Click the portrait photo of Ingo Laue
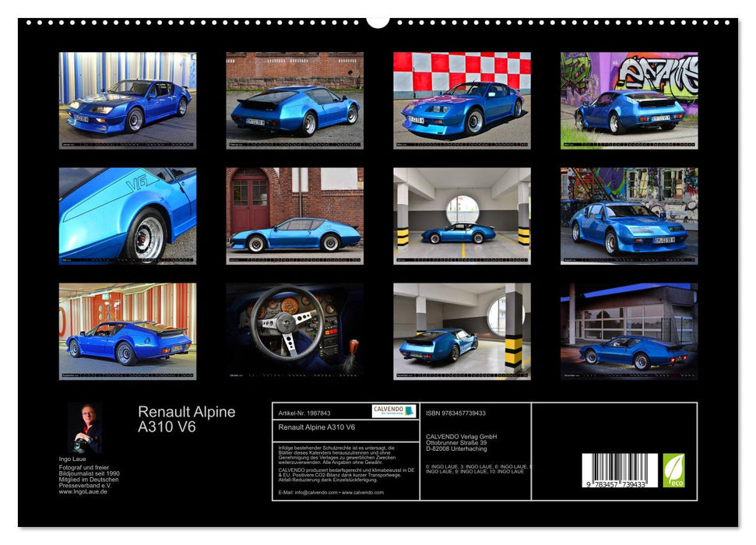Image resolution: width=756 pixels, height=545 pixels. (x=87, y=424)
